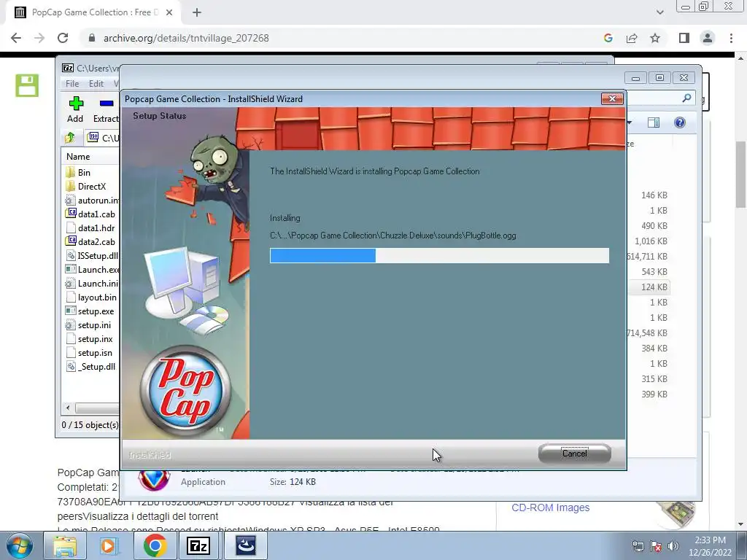Open the Edit menu in 7-Zip
The height and width of the screenshot is (560, 747).
(x=96, y=83)
